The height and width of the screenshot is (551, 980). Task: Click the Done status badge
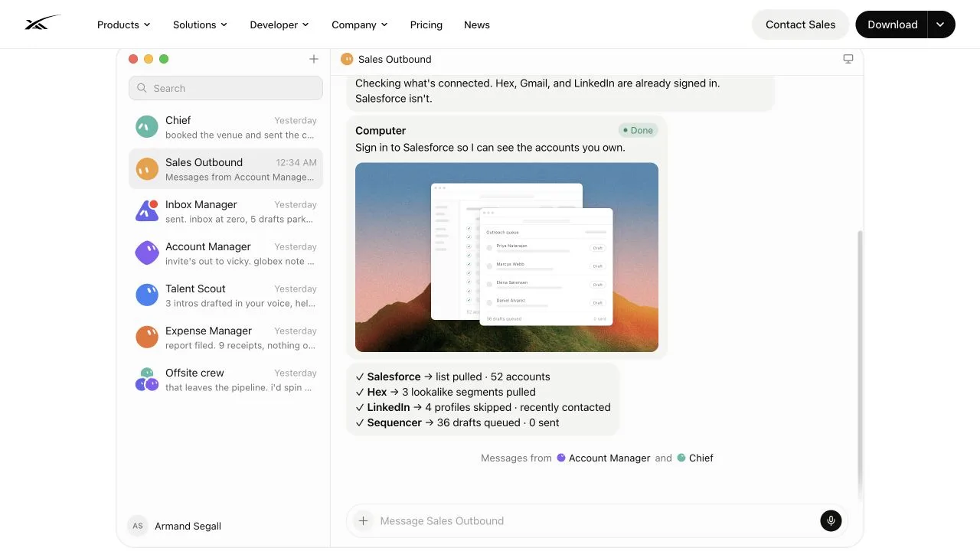[x=639, y=130]
